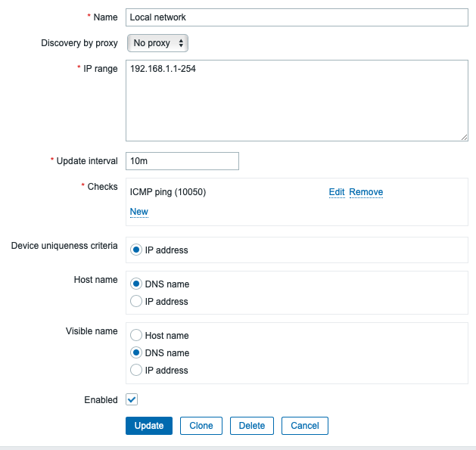Viewport: 476px width, 450px height.
Task: Clone this discovery rule
Action: pos(201,426)
